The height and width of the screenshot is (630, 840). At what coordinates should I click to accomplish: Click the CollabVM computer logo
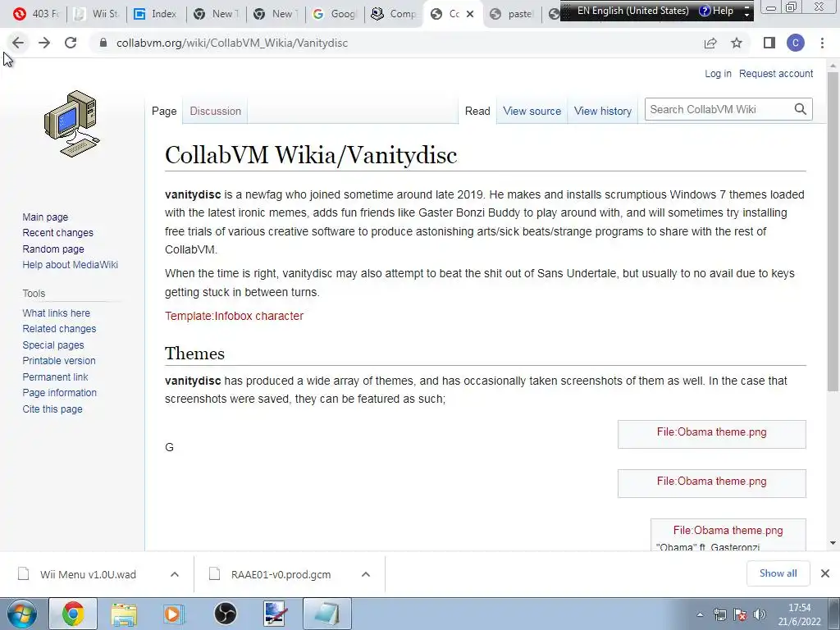click(72, 124)
